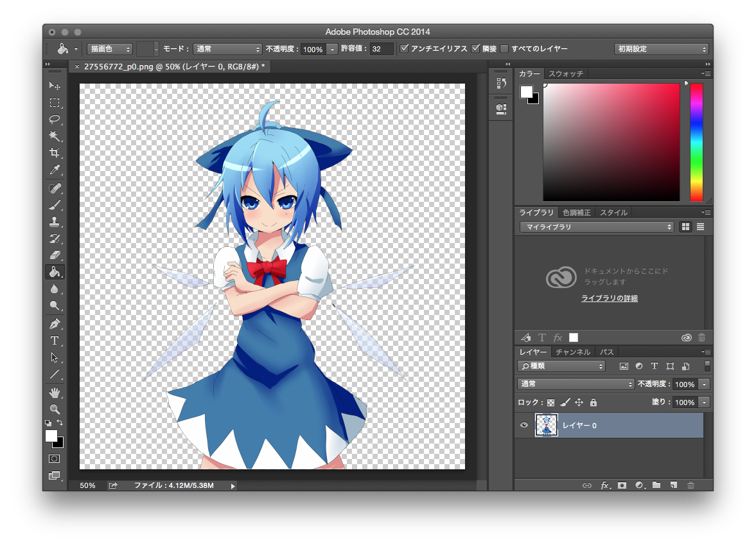The image size is (756, 549).
Task: Select the Move tool
Action: pos(55,85)
